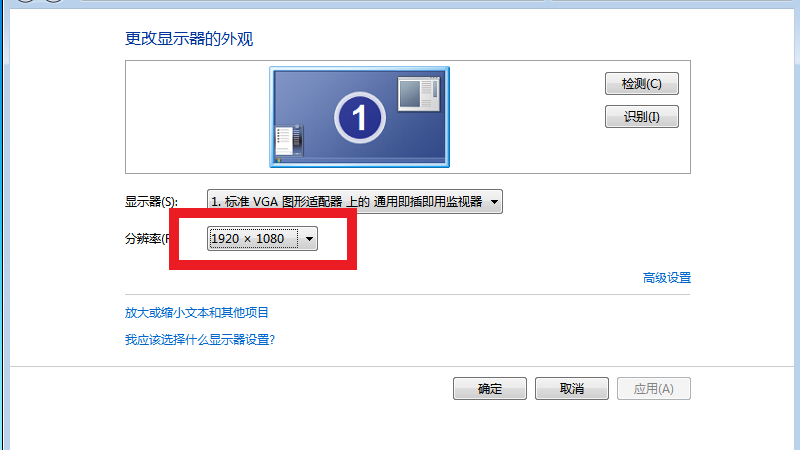Expand the resolution dropdown arrow

(309, 239)
